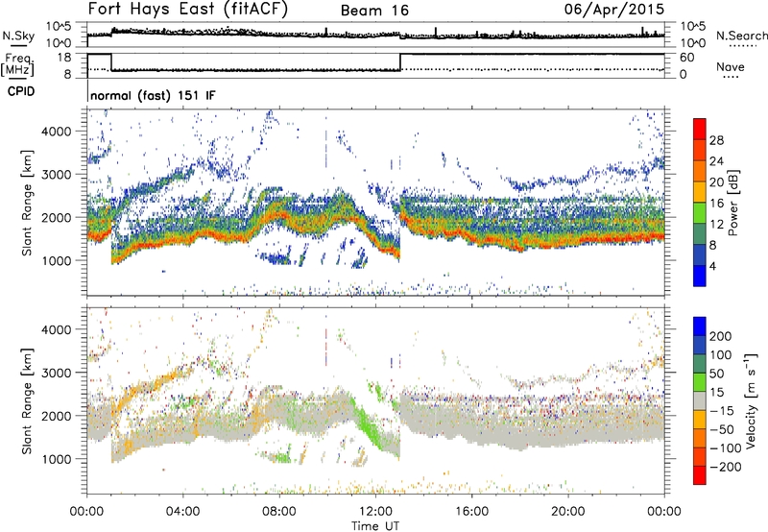Click the "12" power colorbar label
Viewport: 768px width, 532px height.
click(716, 225)
